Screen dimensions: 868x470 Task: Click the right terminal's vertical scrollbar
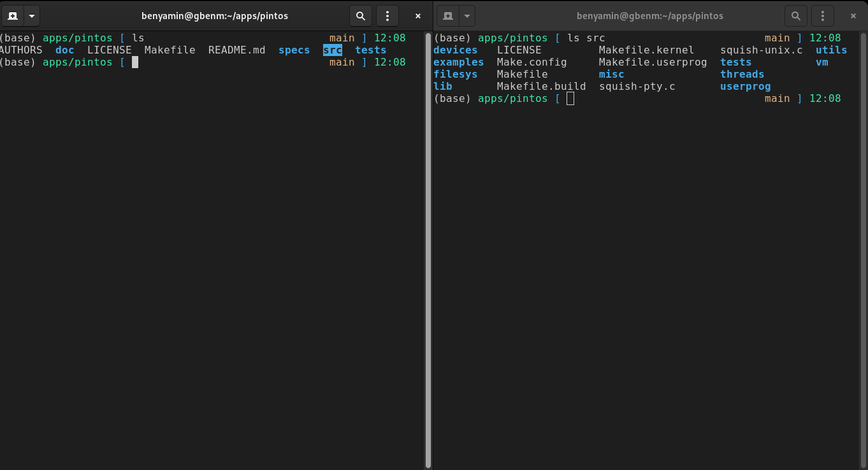(864, 250)
